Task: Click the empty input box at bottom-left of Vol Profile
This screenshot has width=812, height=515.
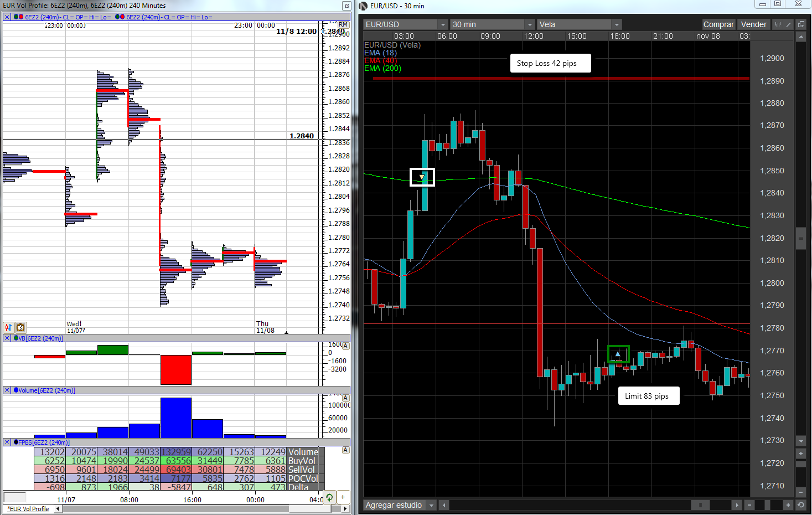Action: click(x=15, y=497)
